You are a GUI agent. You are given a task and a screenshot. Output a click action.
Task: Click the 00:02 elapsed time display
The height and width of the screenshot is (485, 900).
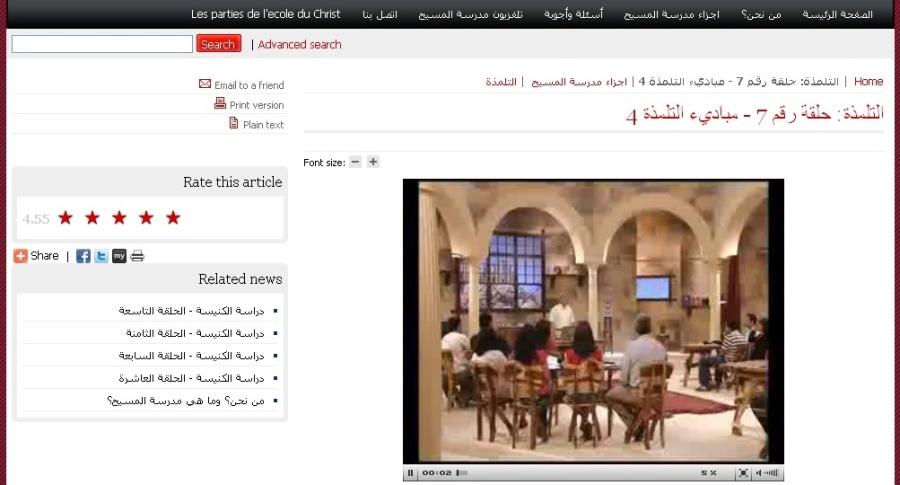(x=437, y=473)
